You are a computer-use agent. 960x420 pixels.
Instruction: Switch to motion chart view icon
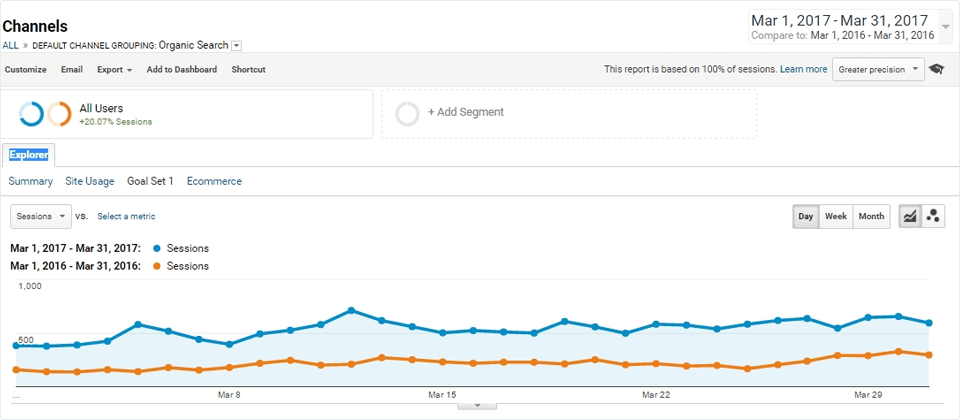(x=933, y=216)
